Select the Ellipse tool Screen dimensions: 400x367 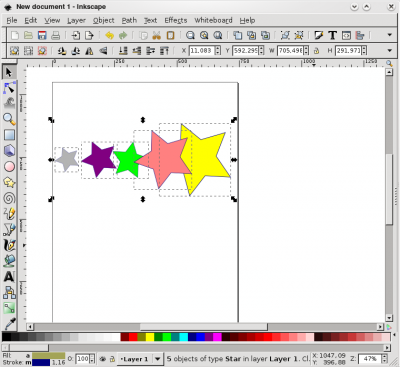[x=9, y=166]
